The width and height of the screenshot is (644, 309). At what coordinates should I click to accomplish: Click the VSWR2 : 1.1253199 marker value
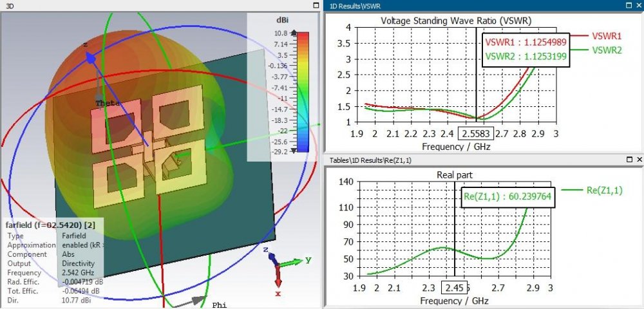tap(526, 56)
